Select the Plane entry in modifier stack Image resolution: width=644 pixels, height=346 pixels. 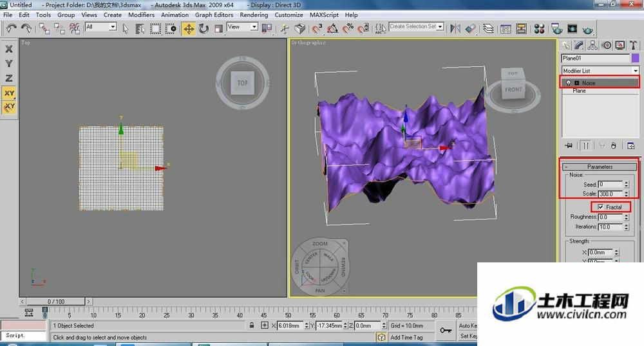pos(579,91)
